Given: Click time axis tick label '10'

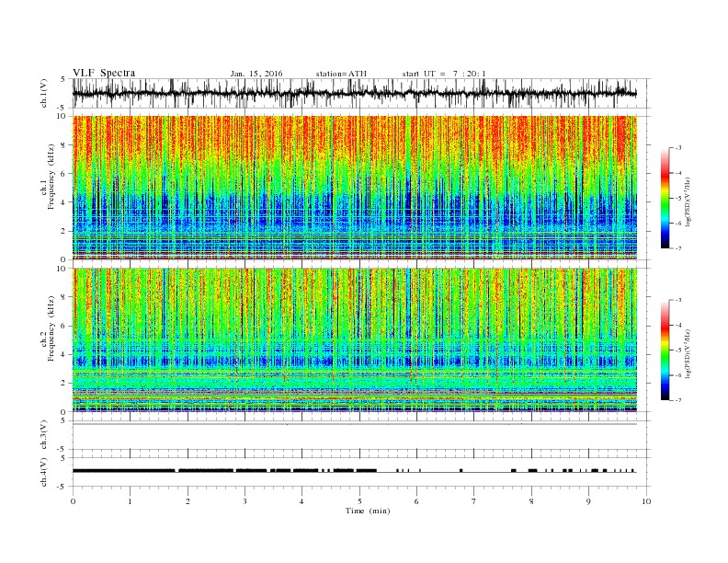Looking at the screenshot, I should point(646,501).
